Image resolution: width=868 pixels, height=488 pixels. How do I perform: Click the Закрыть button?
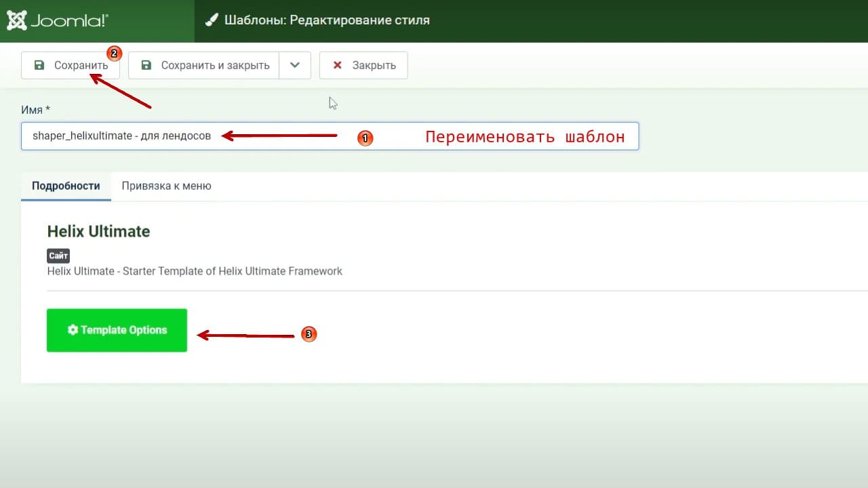click(363, 66)
